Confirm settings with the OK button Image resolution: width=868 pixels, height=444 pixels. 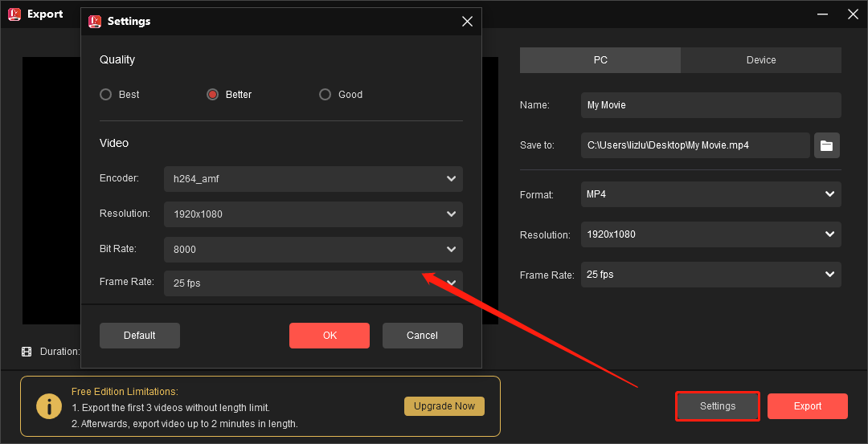[330, 336]
